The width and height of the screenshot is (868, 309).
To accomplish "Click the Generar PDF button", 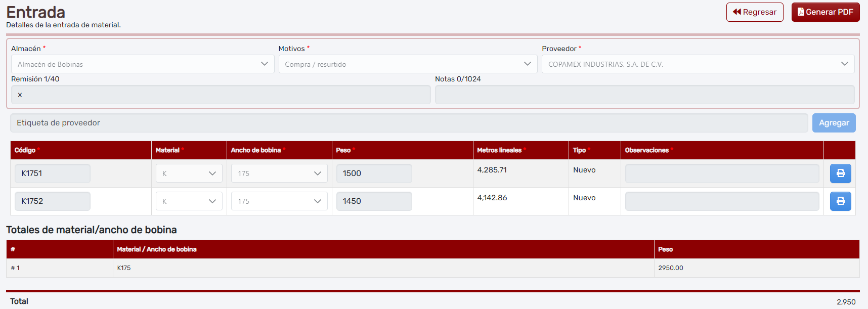I will [x=825, y=12].
